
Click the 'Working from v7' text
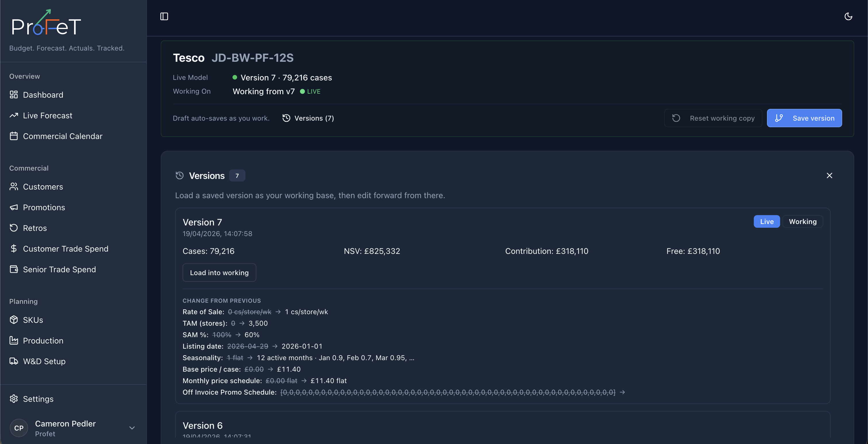[264, 91]
